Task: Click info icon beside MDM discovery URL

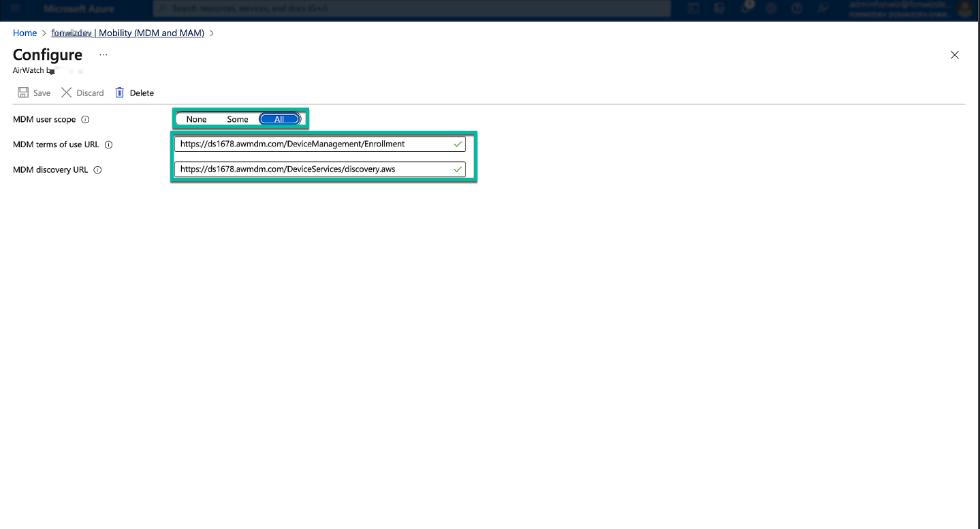Action: coord(97,170)
